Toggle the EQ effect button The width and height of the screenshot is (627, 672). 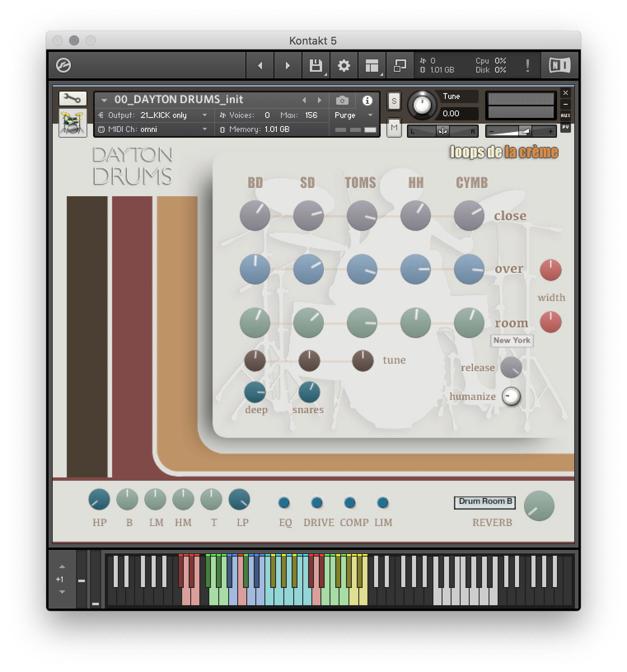[x=284, y=503]
